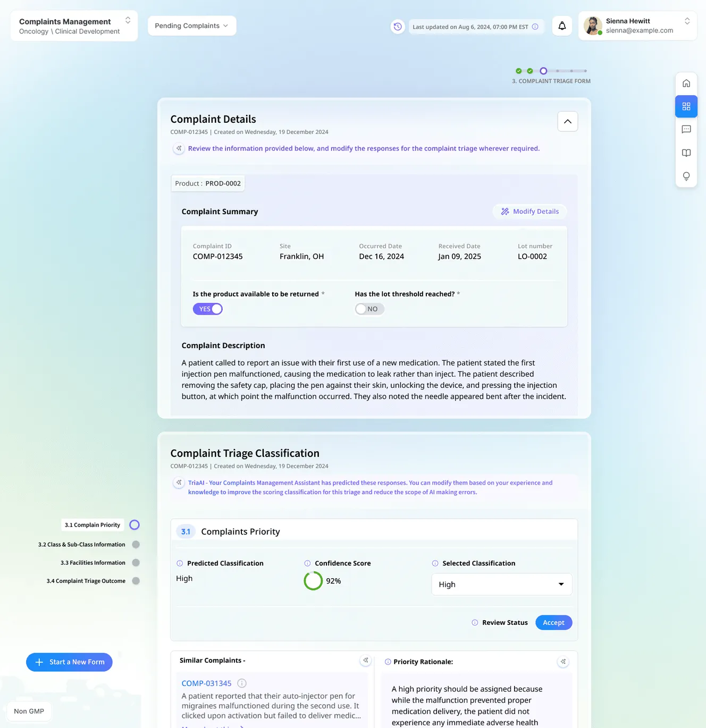The image size is (706, 728).
Task: Click info icon beside Confidence Score
Action: point(307,563)
